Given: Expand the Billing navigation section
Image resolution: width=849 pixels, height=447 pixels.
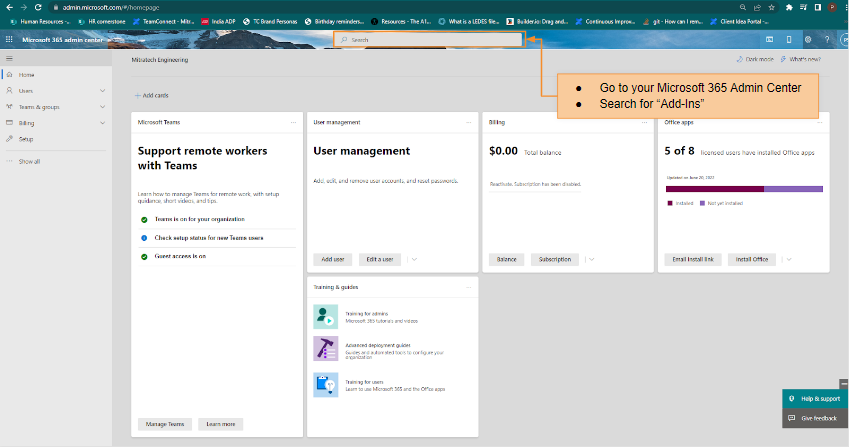Looking at the screenshot, I should (x=102, y=123).
